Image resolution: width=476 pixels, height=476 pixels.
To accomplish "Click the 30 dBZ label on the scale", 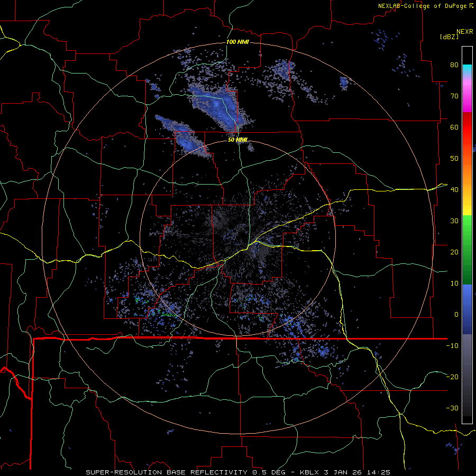I will click(x=454, y=221).
